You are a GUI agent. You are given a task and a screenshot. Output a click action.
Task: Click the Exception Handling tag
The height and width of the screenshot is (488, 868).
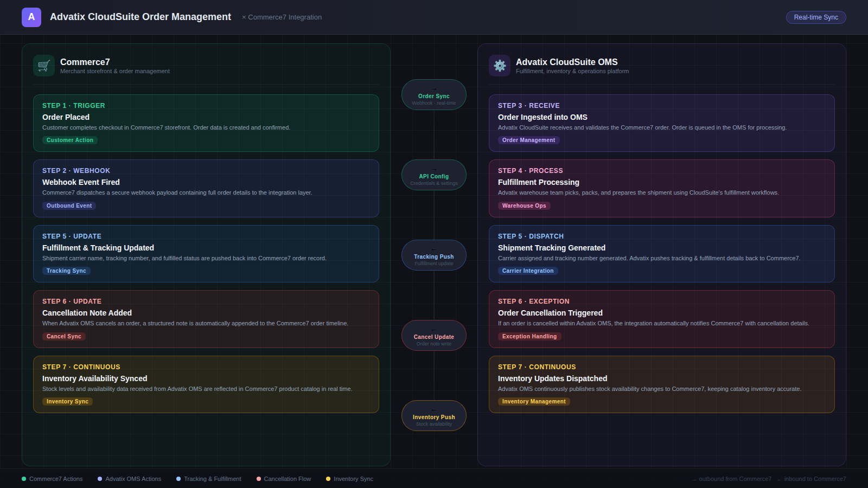click(x=529, y=337)
